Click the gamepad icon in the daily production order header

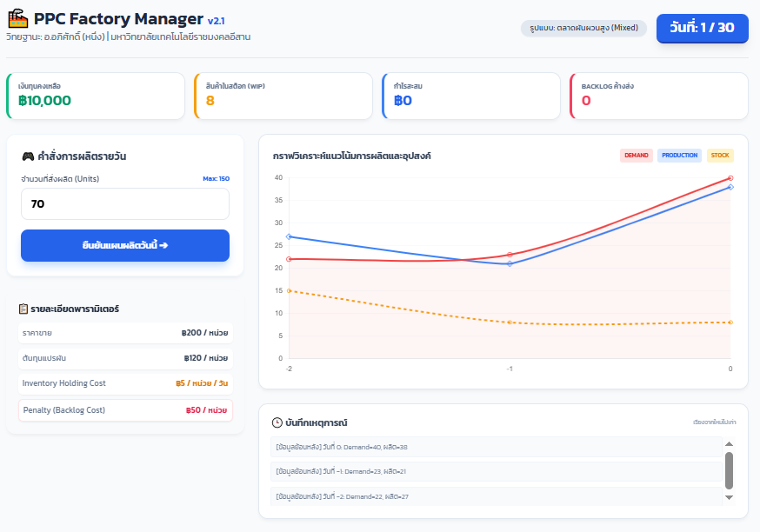point(28,156)
